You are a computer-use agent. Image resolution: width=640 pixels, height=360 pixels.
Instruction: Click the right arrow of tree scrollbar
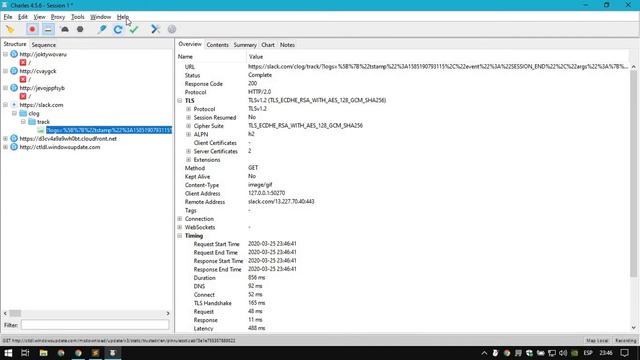[168, 313]
